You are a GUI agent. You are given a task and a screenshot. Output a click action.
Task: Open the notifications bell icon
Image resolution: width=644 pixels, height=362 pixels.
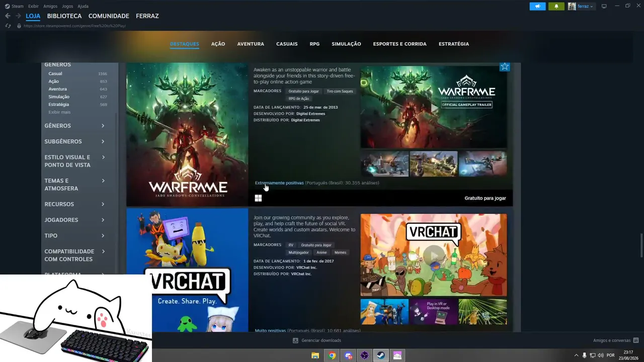point(556,7)
